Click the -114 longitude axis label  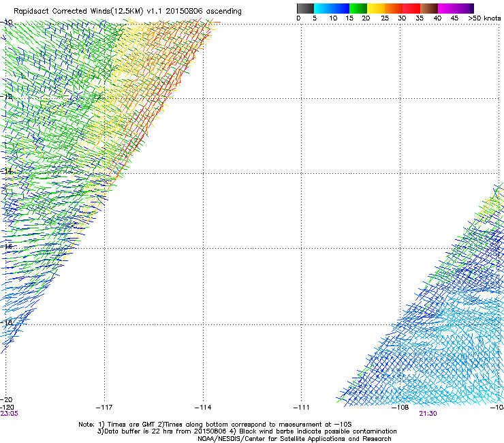point(203,408)
